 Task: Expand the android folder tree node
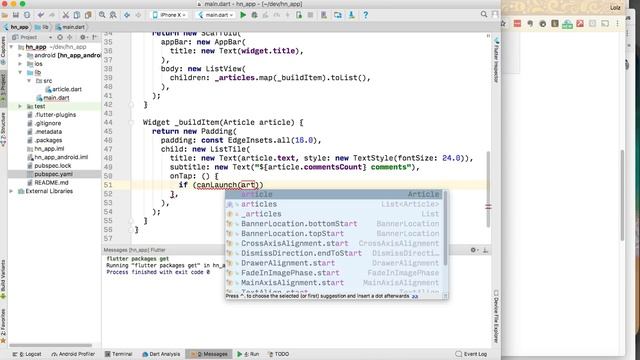(x=20, y=55)
